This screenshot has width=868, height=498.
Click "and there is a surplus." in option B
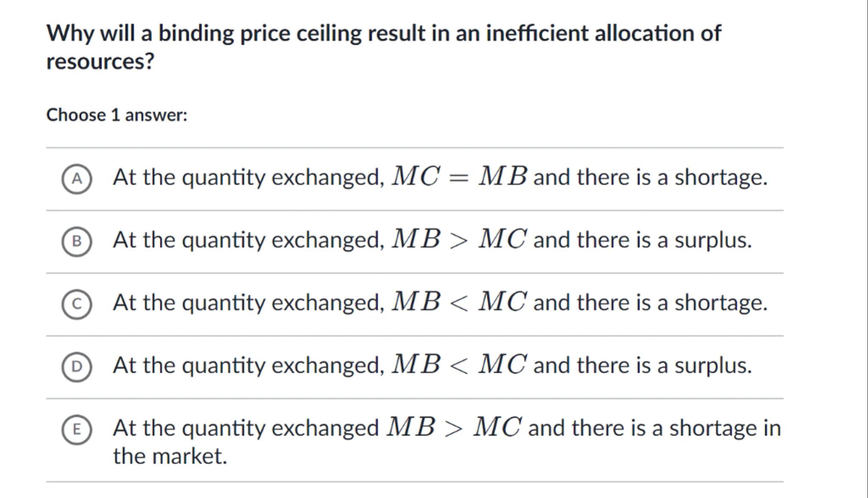pos(643,240)
